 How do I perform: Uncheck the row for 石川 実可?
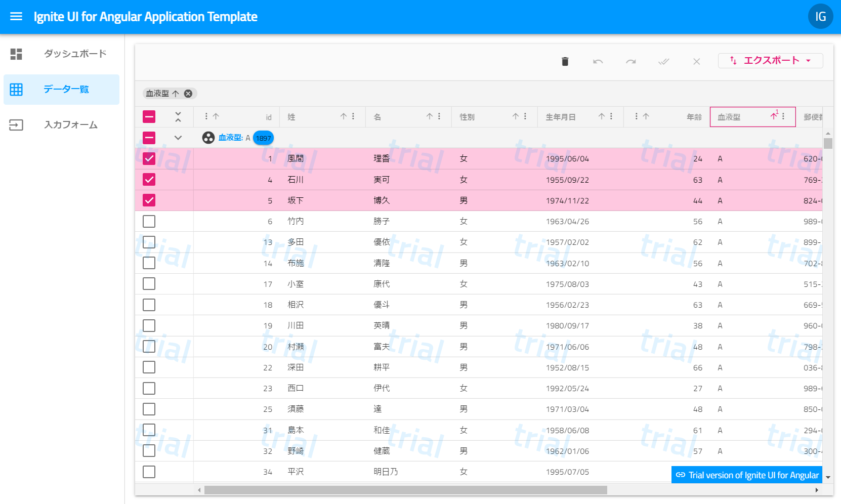149,179
